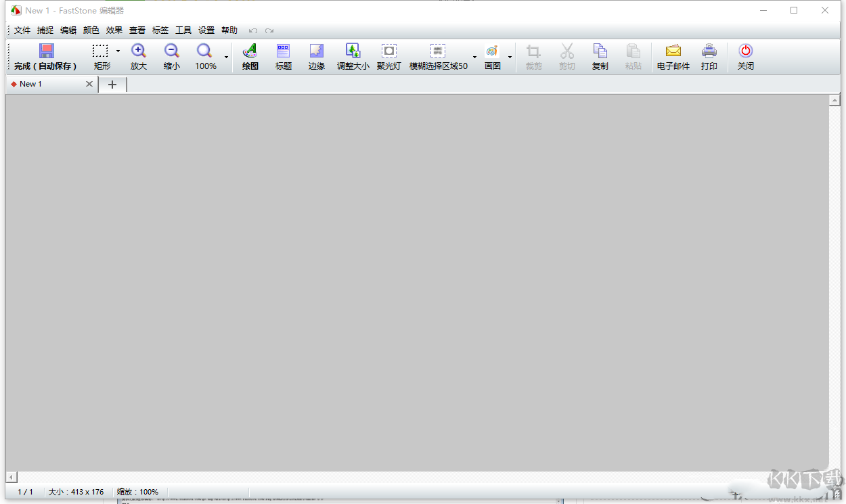Open the 边缘 edge effect tool
This screenshot has width=846, height=504.
317,51
